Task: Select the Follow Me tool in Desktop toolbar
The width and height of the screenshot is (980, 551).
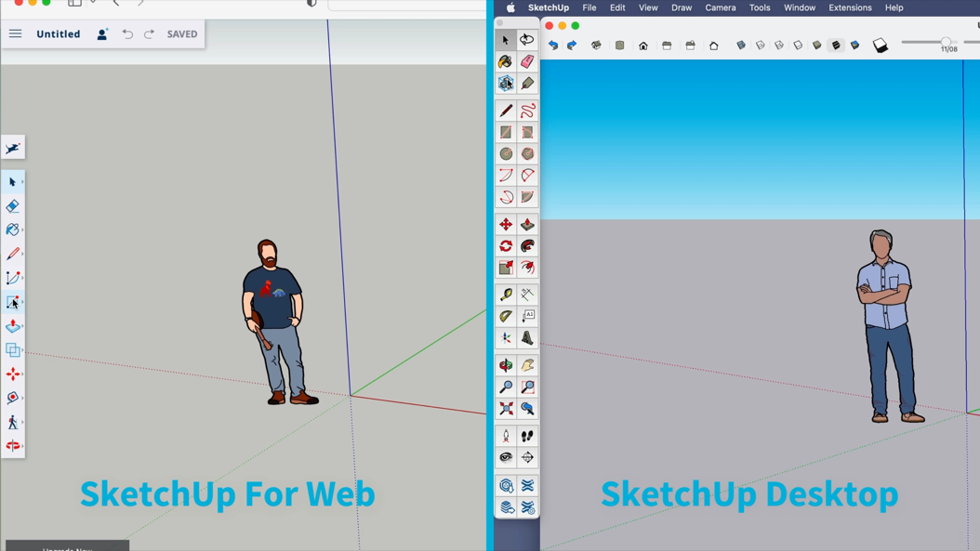Action: click(527, 246)
